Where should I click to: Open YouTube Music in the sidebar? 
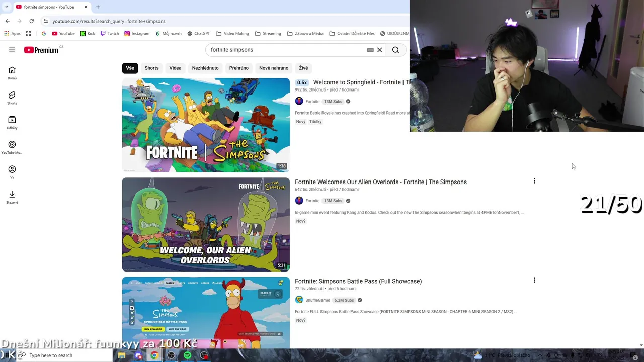(12, 148)
